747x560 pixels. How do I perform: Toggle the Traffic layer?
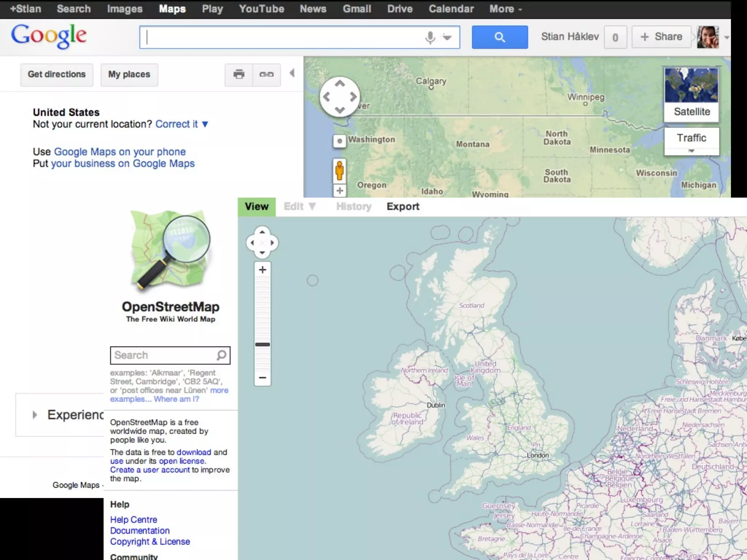(x=691, y=138)
